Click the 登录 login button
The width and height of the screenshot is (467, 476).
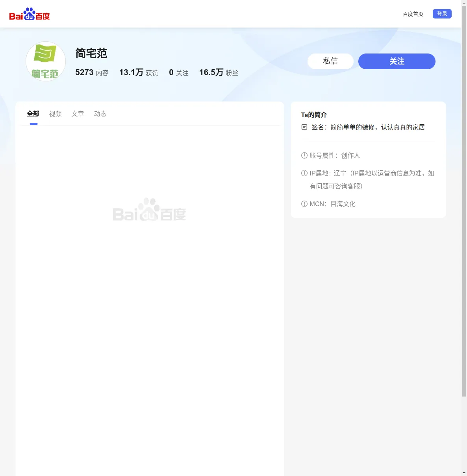click(442, 14)
